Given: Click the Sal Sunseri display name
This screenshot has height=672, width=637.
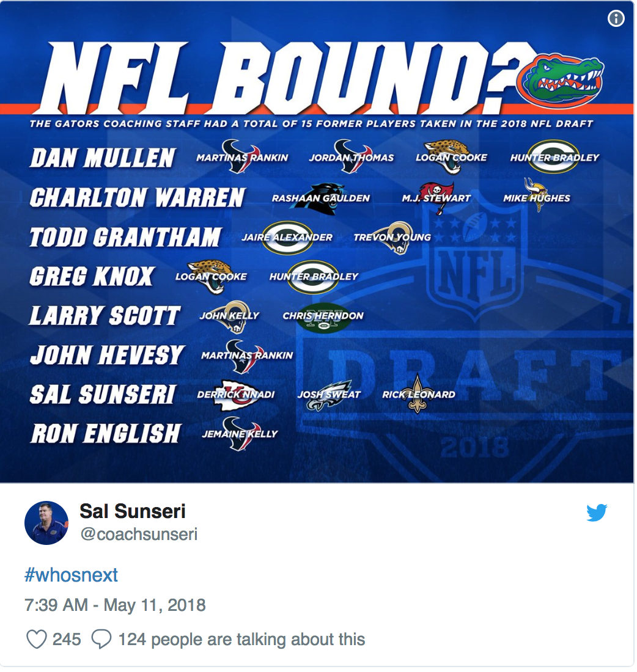Looking at the screenshot, I should (133, 511).
